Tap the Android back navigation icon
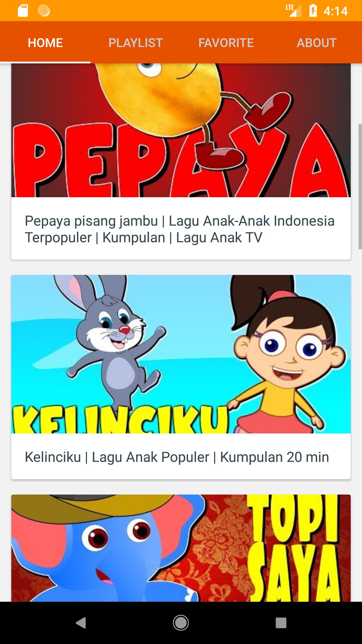 (x=81, y=623)
